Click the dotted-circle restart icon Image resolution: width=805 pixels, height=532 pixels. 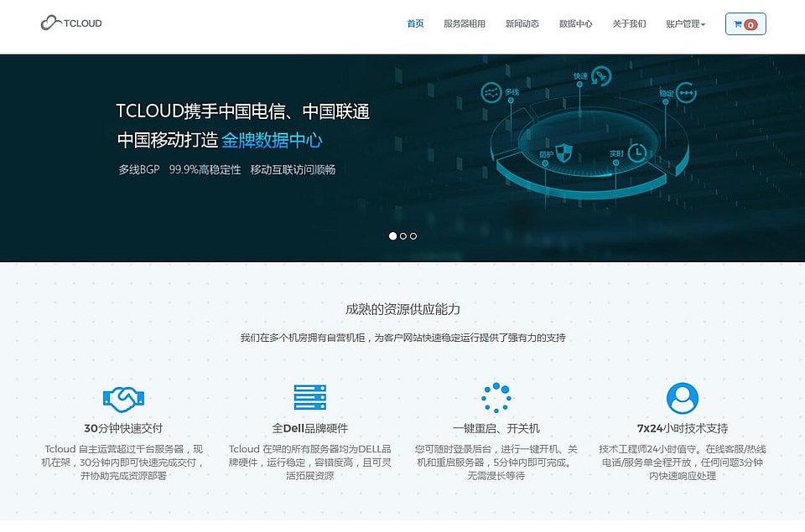coord(496,397)
